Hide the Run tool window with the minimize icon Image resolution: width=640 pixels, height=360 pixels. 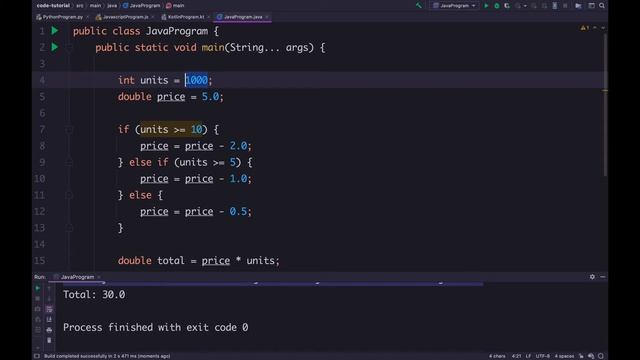coord(602,277)
